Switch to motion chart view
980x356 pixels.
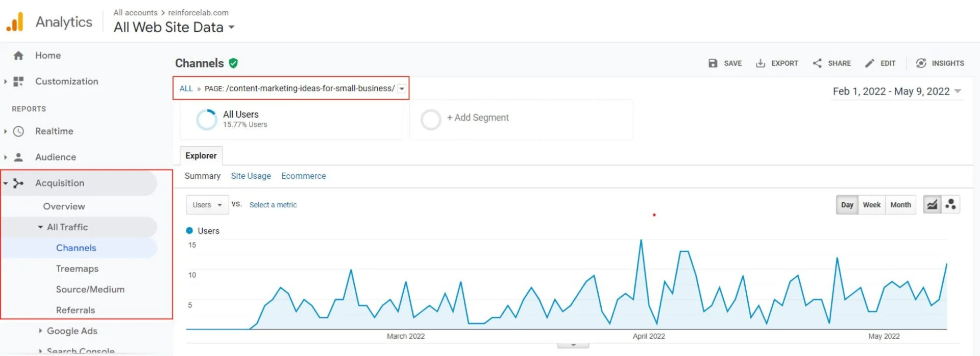tap(950, 205)
